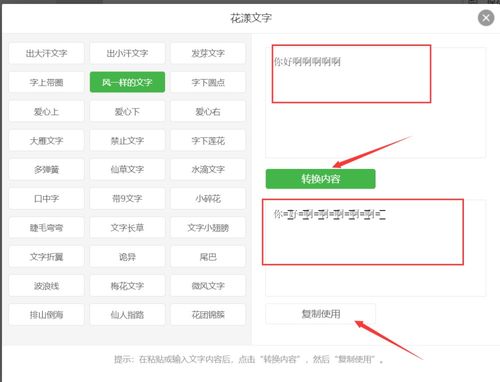Choose the 带9文字 style

pos(127,198)
